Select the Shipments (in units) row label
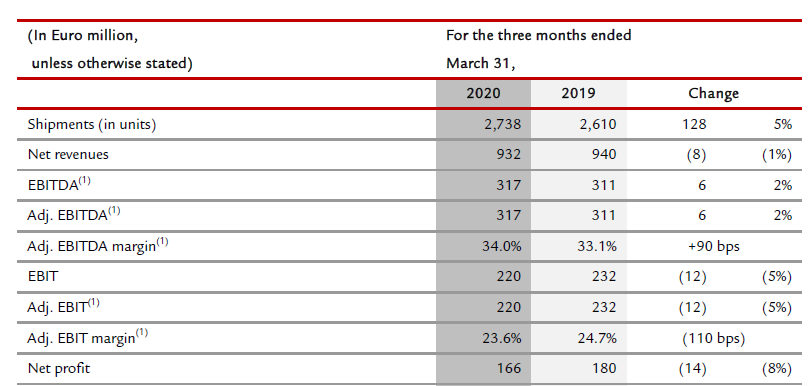The image size is (811, 386). click(92, 125)
